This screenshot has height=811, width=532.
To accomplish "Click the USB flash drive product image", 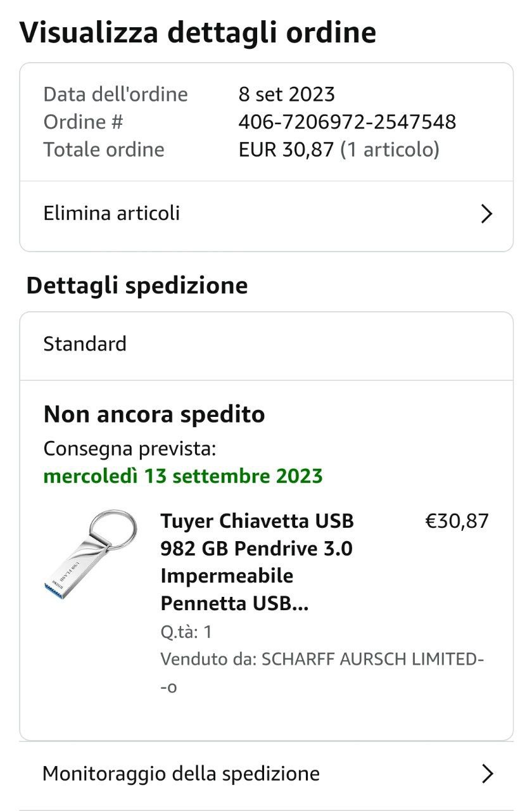I will (x=90, y=556).
